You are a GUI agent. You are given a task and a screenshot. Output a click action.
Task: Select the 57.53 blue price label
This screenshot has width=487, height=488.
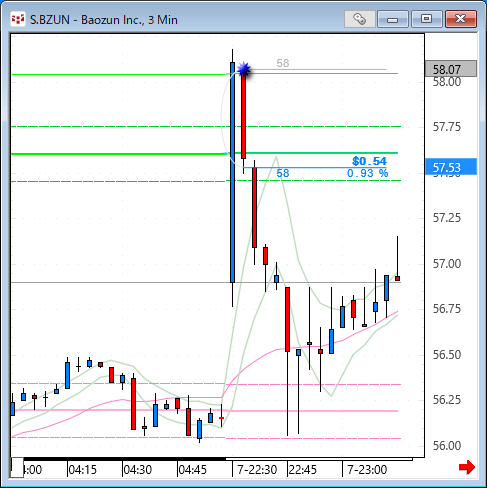tap(451, 167)
